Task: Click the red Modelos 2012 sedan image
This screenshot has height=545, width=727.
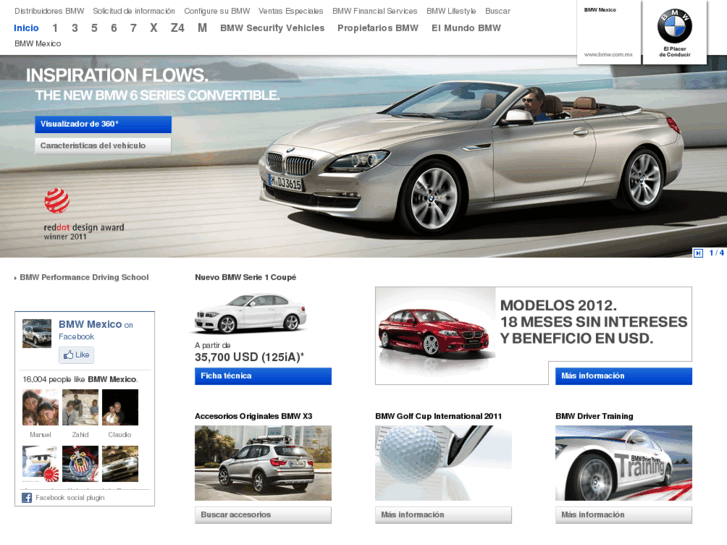Action: tap(433, 333)
